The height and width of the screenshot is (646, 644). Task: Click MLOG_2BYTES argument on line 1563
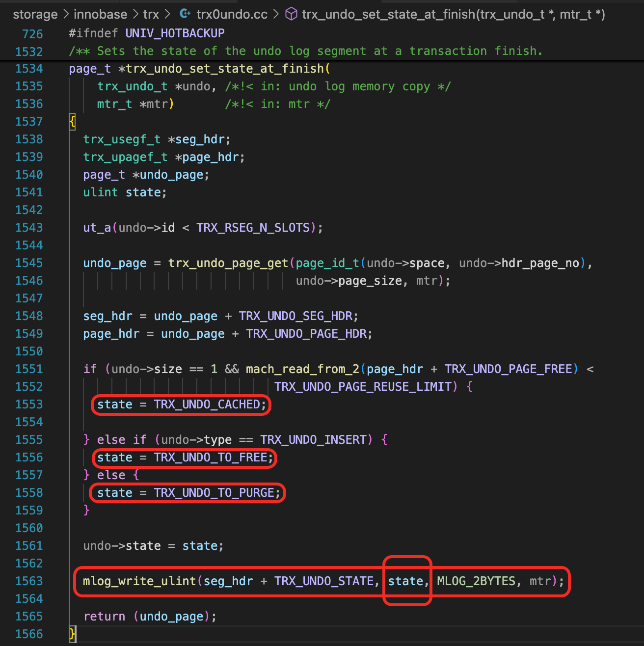(x=476, y=581)
